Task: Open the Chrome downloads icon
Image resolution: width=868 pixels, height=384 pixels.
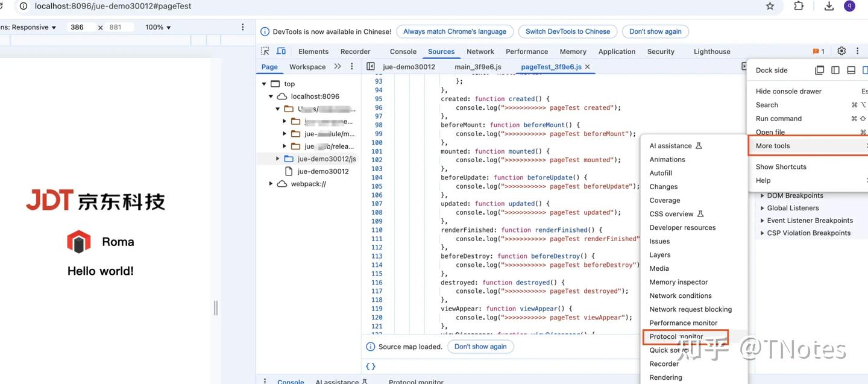Action: (829, 6)
